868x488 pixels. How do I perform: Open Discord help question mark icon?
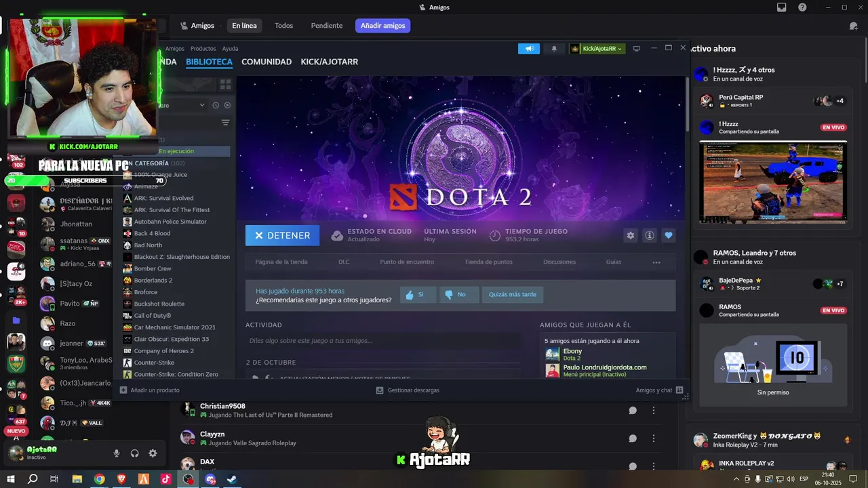coord(802,7)
